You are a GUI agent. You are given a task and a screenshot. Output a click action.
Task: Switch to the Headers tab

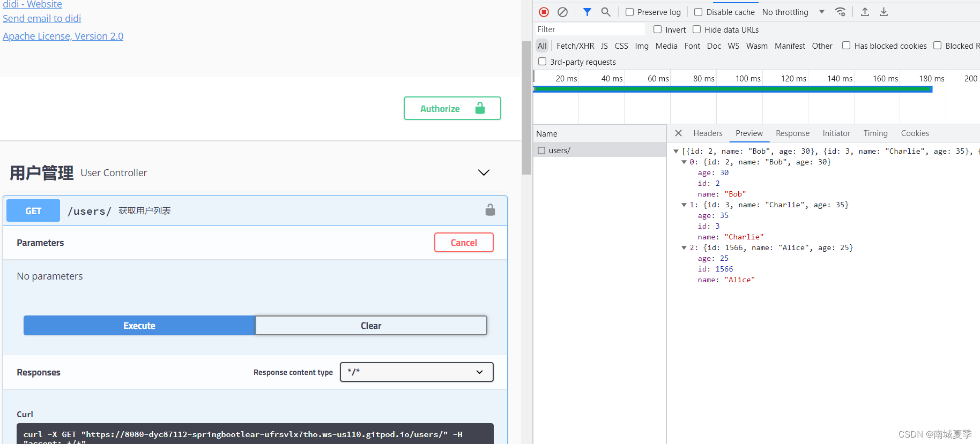[x=708, y=133]
